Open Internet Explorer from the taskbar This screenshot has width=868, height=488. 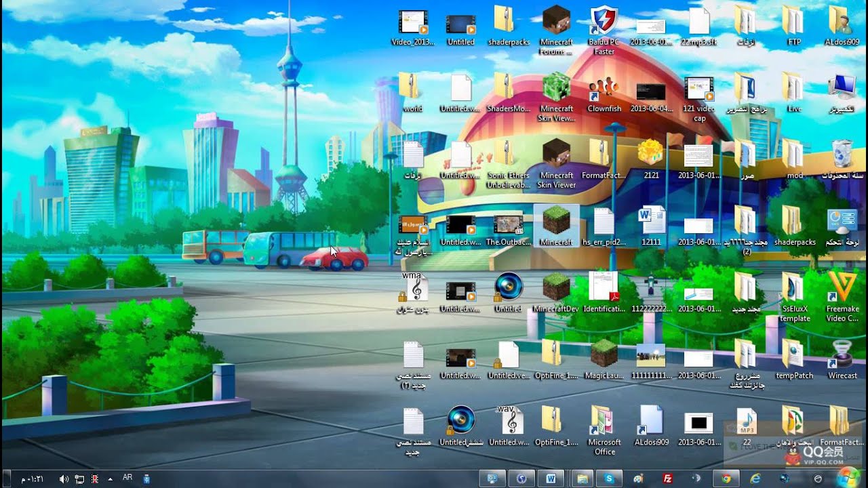pyautogui.click(x=755, y=479)
